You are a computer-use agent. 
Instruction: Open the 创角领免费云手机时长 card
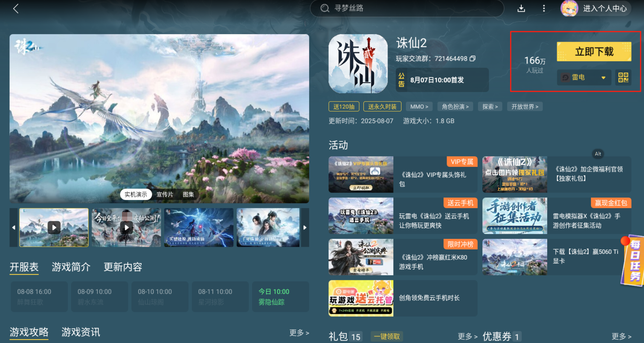click(x=403, y=298)
